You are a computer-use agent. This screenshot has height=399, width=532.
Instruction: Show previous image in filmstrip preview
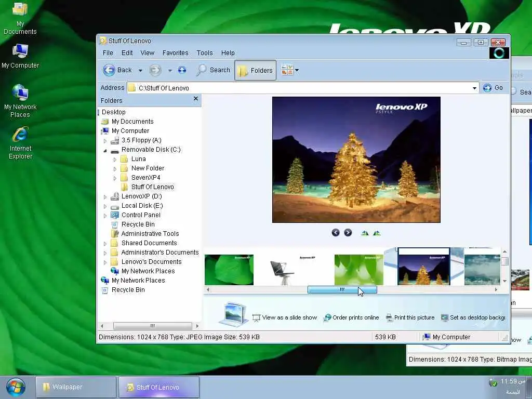click(336, 232)
